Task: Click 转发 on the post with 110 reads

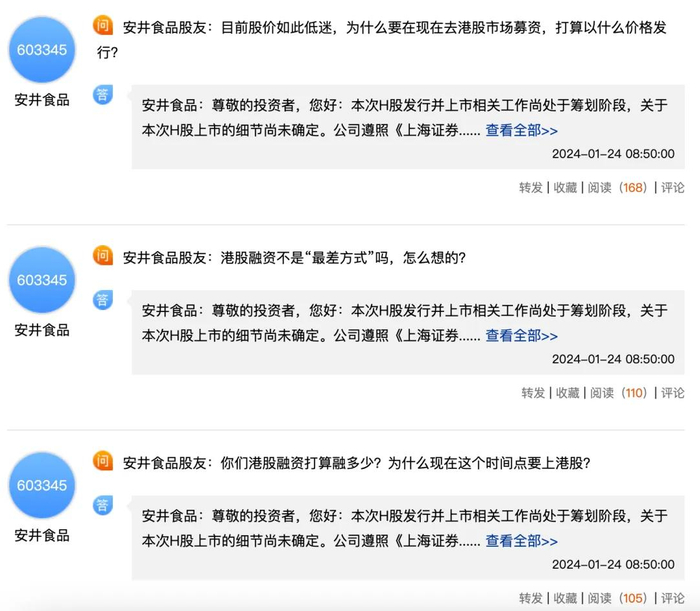Action: click(533, 393)
